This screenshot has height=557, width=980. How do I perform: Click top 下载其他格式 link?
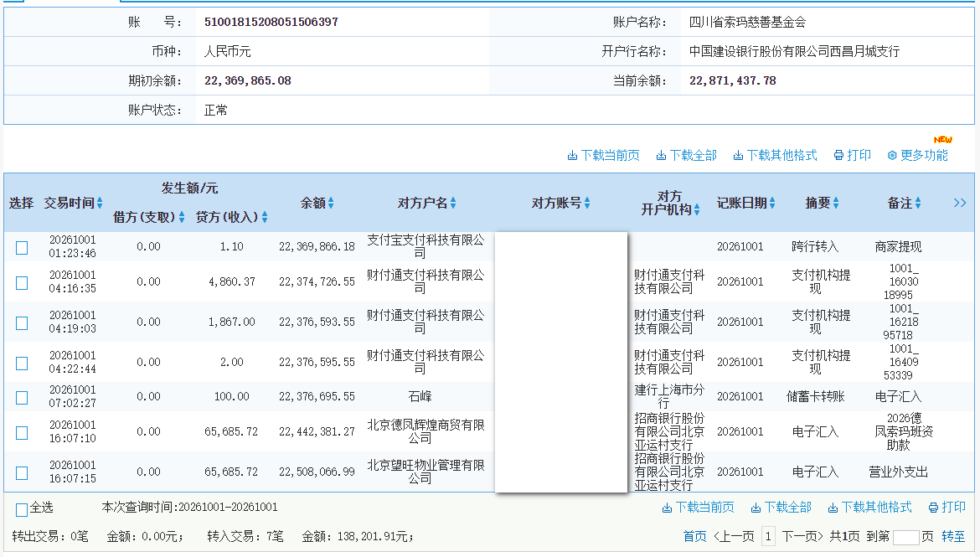pos(775,155)
